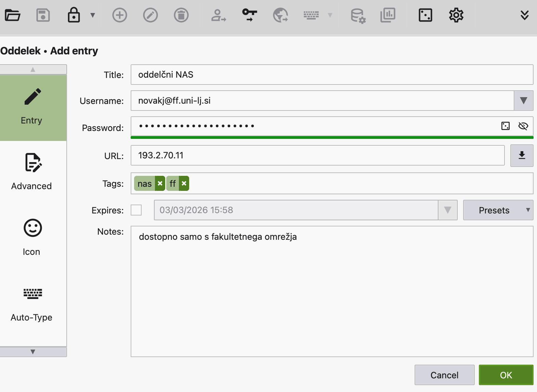537x392 pixels.
Task: Enable the Expires checkbox
Action: pos(136,210)
